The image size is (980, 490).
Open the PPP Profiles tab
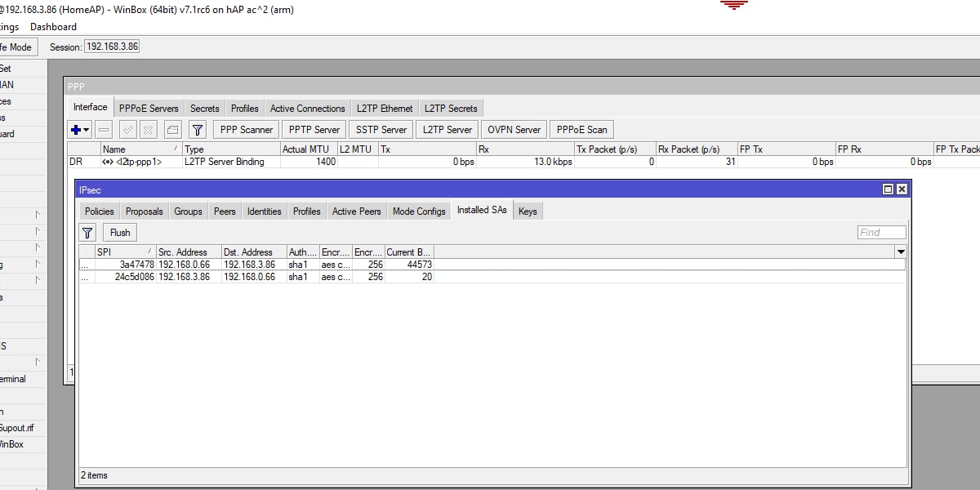click(244, 108)
